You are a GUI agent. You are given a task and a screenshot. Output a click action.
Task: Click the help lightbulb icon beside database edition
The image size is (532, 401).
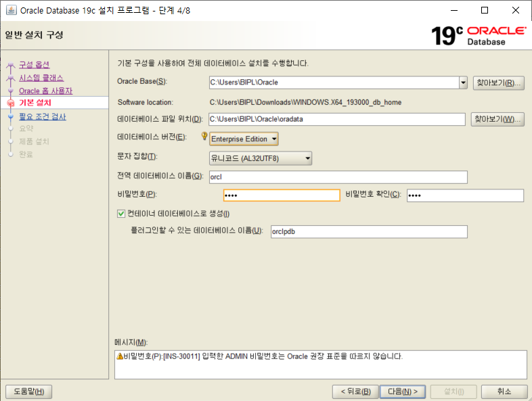pyautogui.click(x=204, y=136)
